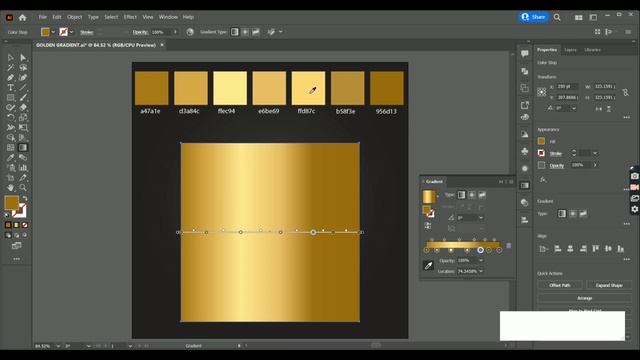Screen dimensions: 640x360
Task: Close the GOLDEN GRADIENT document tab
Action: pos(162,45)
